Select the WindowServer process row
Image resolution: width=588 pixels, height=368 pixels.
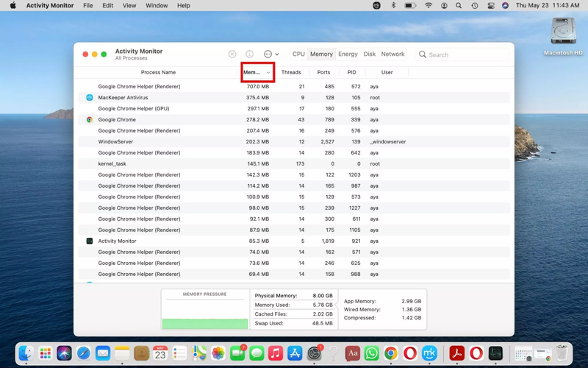293,141
